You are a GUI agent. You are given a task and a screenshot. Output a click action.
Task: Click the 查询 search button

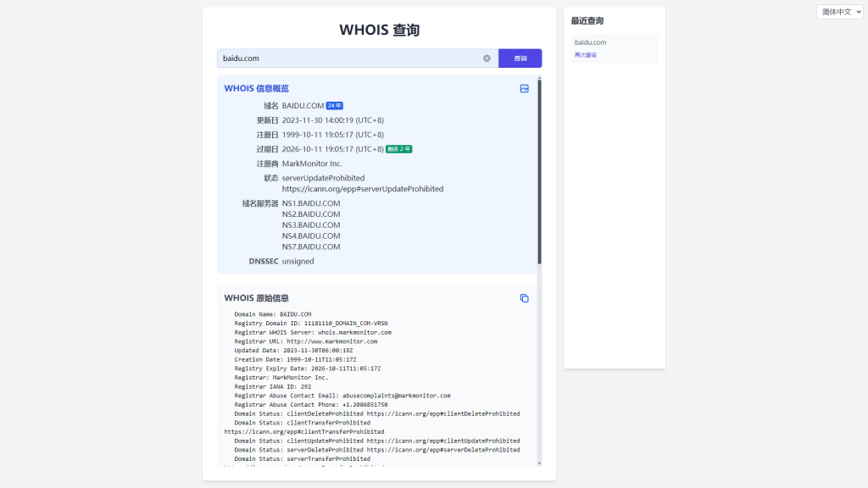tap(520, 58)
